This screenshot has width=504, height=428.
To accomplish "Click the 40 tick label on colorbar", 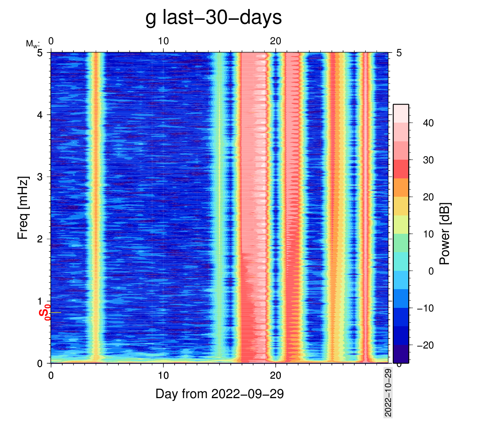I will 428,123.
